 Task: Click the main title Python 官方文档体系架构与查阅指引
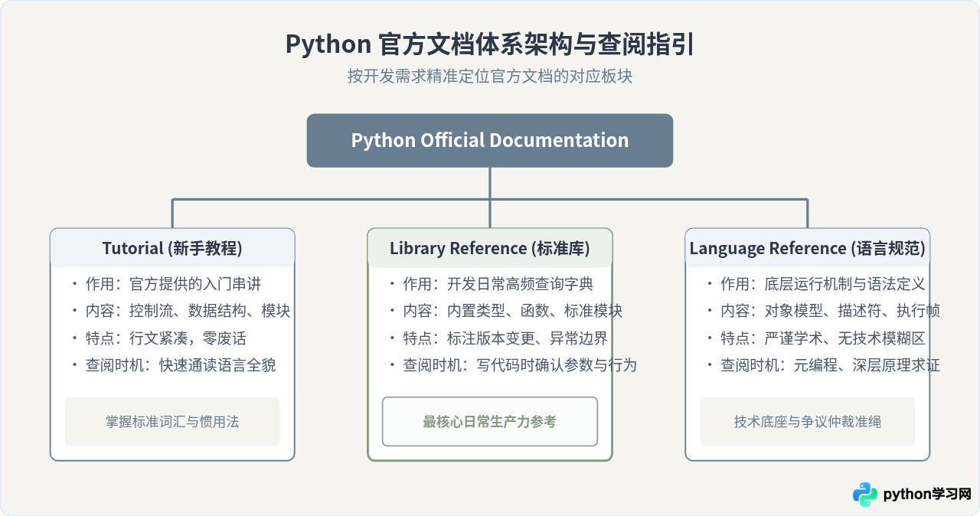(x=490, y=44)
